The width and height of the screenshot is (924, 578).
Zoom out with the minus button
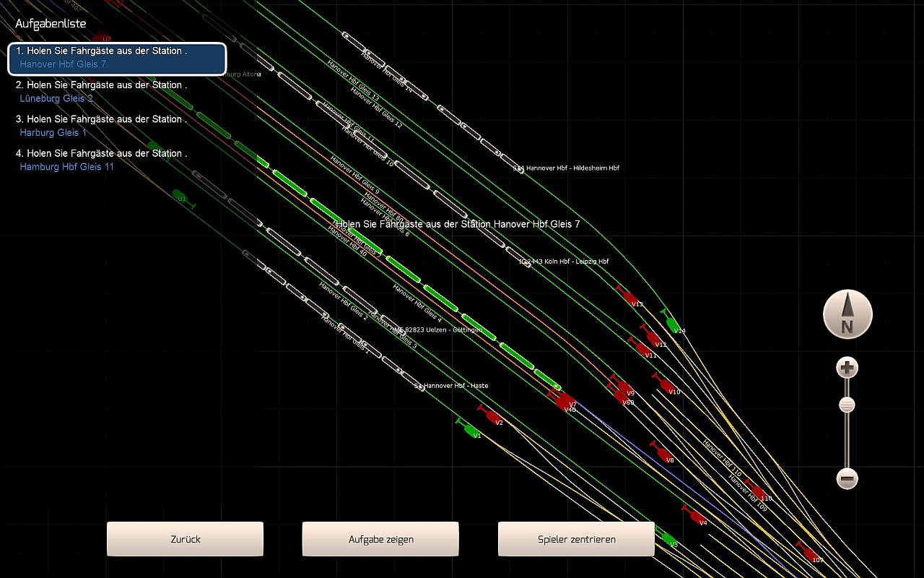847,478
